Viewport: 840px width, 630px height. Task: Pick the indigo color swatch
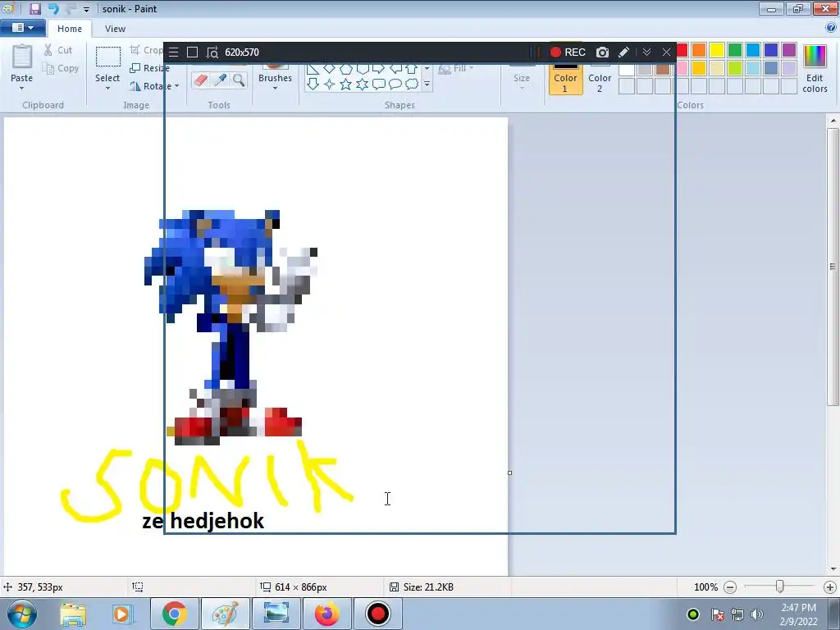tap(771, 50)
